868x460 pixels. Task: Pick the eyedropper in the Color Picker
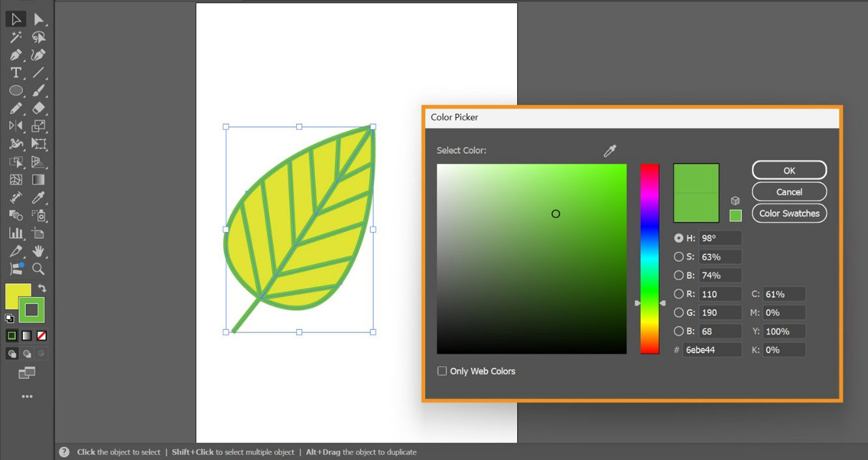click(x=610, y=150)
